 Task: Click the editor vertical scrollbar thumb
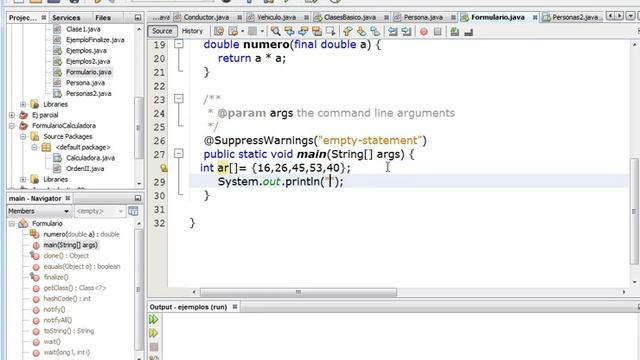click(634, 211)
